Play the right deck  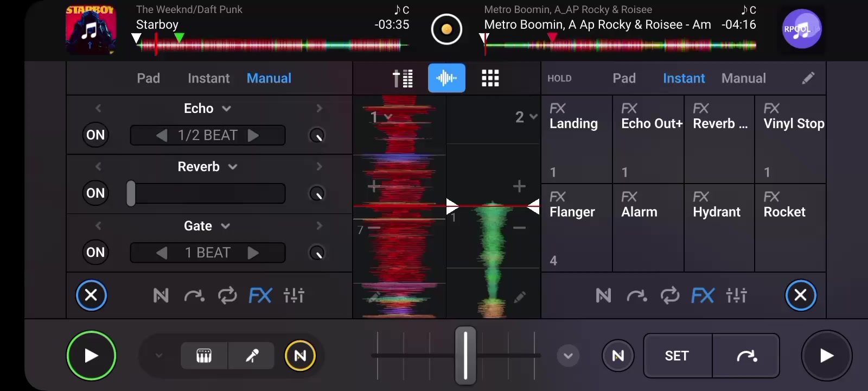point(827,356)
